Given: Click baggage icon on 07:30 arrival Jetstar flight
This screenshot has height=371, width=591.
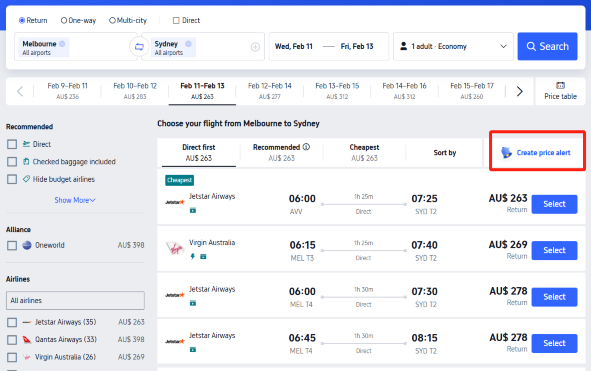Looking at the screenshot, I should (193, 303).
